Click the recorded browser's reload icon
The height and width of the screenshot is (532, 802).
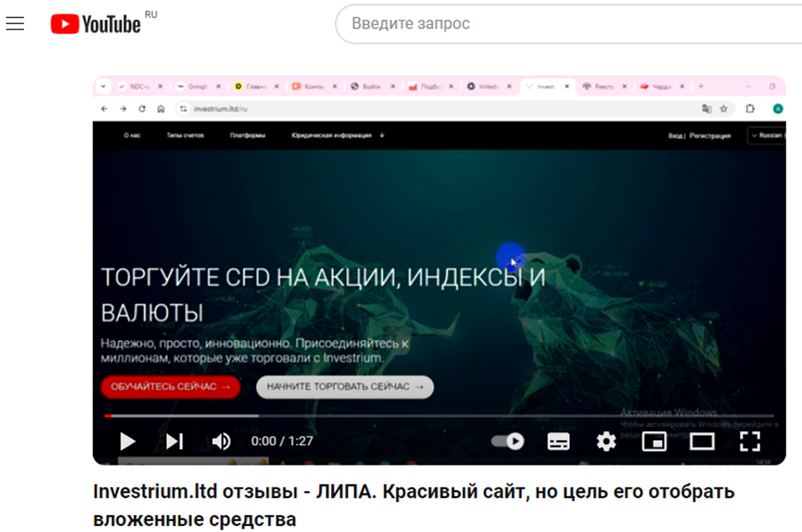pos(142,109)
